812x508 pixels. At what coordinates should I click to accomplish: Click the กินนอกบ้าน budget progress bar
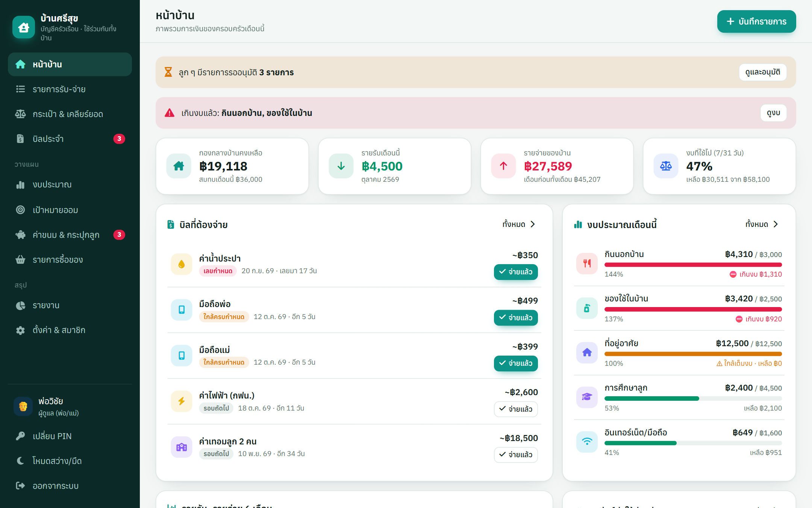click(x=693, y=265)
